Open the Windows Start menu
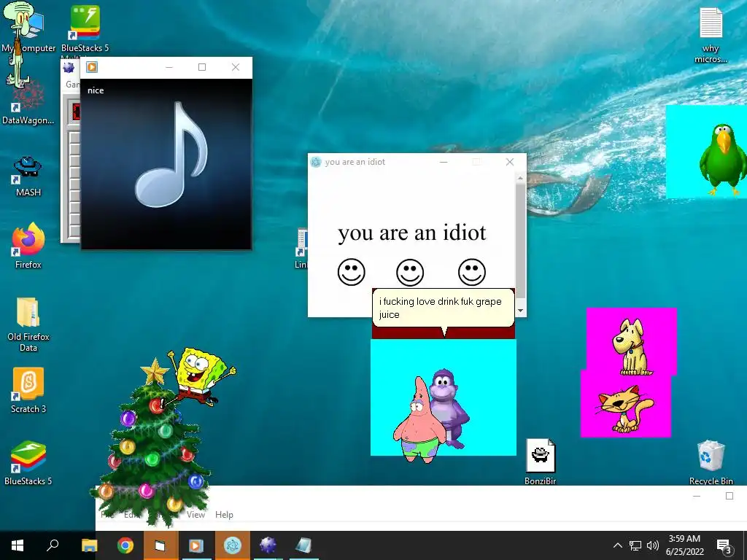747x560 pixels. click(x=18, y=545)
